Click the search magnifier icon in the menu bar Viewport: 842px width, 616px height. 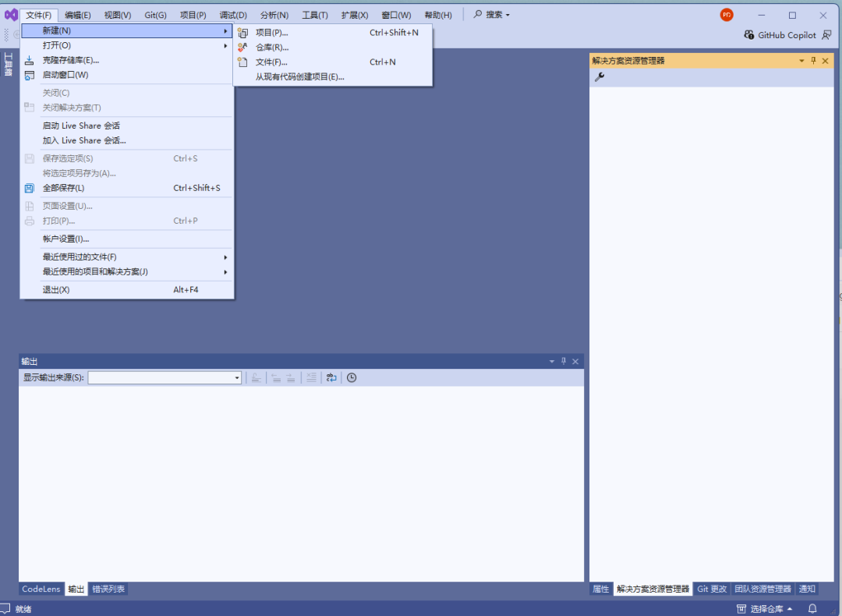coord(477,15)
